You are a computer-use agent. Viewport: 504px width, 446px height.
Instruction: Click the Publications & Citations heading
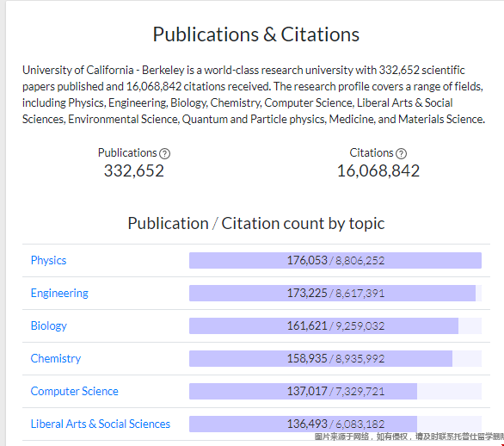coord(255,34)
